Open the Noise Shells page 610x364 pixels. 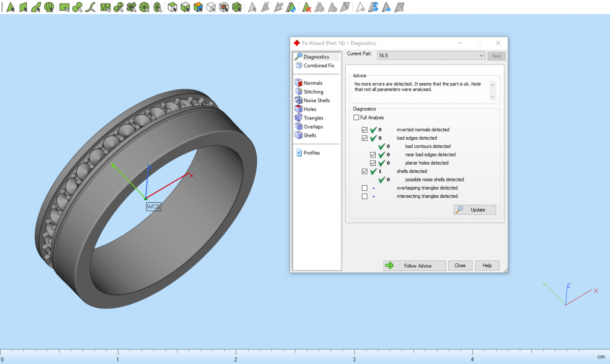tap(316, 101)
